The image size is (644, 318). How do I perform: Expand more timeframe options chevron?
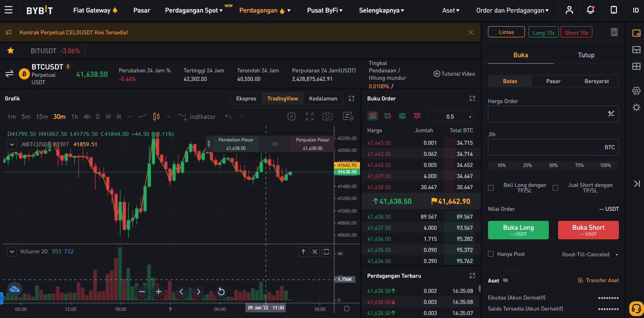(129, 117)
